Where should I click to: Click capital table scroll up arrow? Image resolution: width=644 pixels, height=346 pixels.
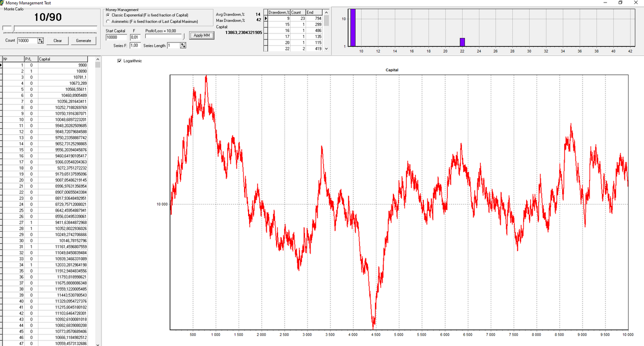point(97,59)
